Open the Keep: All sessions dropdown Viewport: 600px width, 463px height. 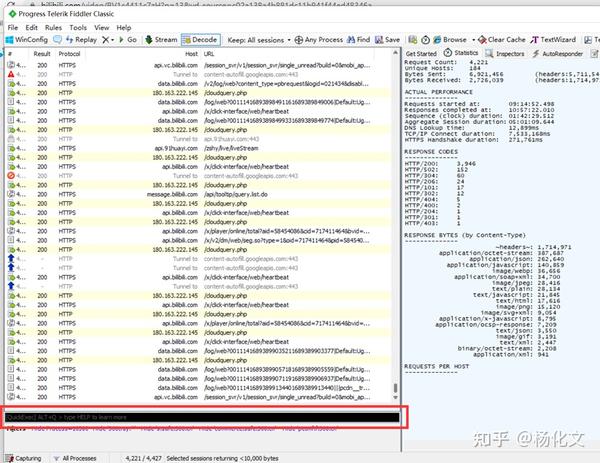click(x=259, y=40)
